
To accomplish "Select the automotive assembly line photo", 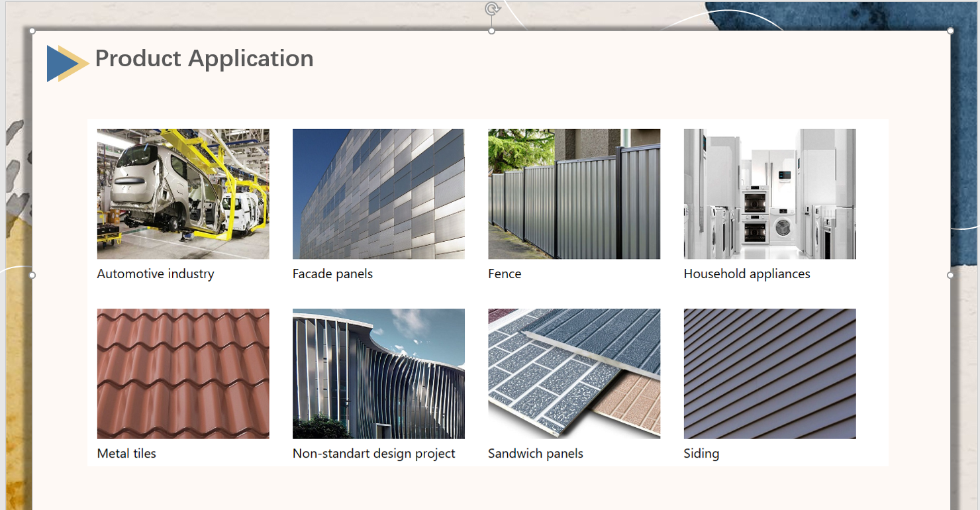I will (x=183, y=193).
